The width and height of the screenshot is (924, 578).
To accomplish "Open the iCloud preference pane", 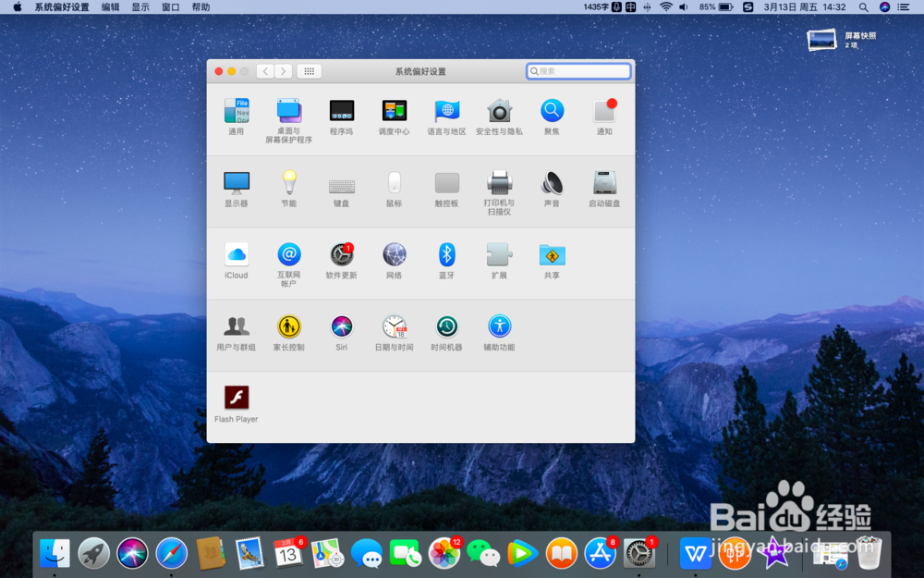I will 237,261.
